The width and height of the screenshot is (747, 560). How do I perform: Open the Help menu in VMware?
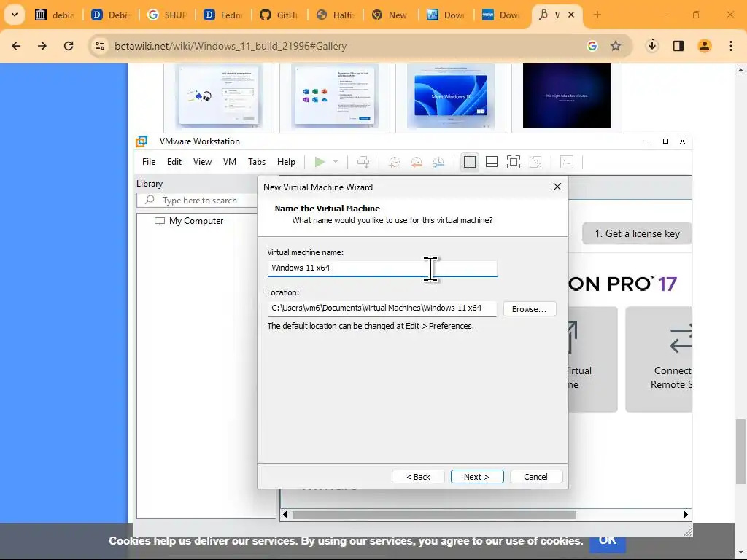(x=286, y=162)
